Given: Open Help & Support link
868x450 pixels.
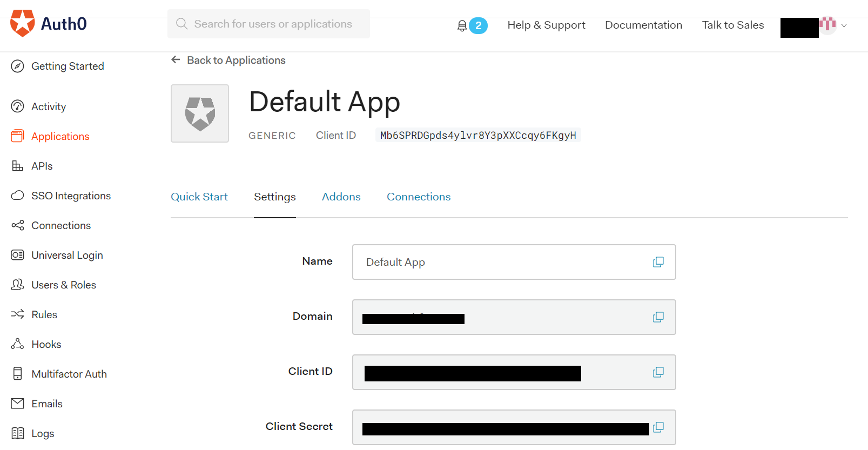Looking at the screenshot, I should (546, 25).
